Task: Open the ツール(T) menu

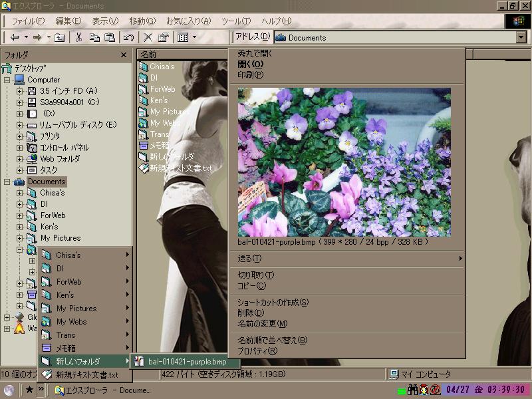Action: [x=236, y=21]
